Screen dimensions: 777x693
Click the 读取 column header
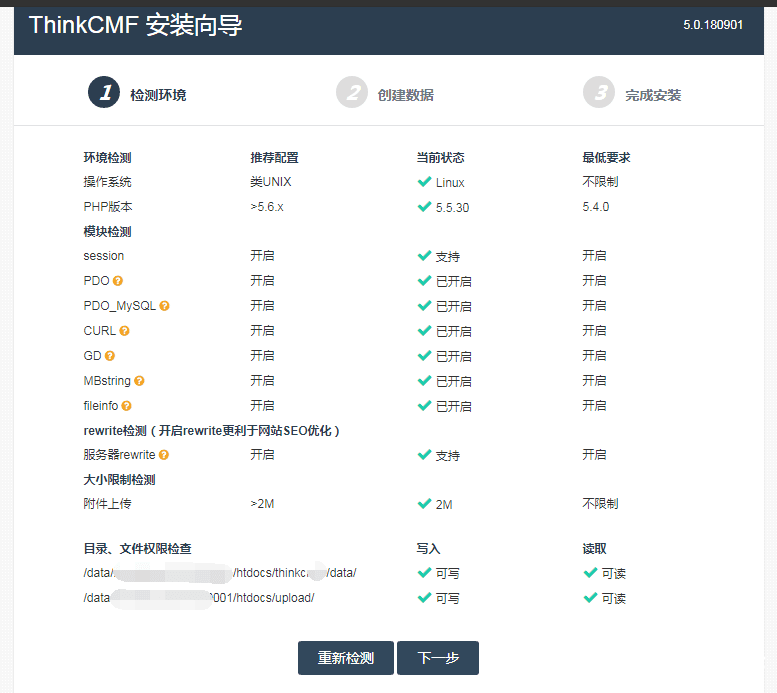pos(594,549)
